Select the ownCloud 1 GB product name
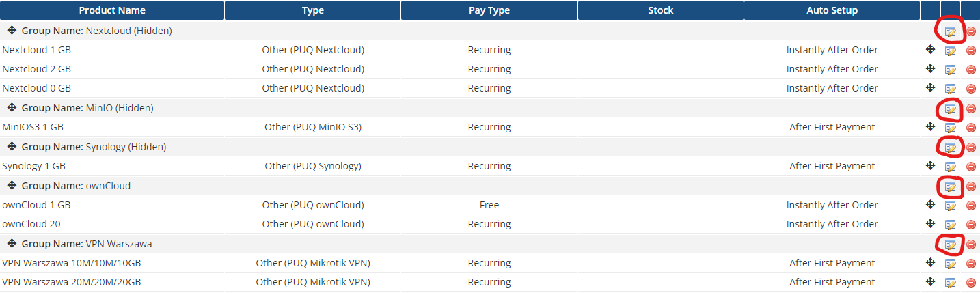 click(x=36, y=205)
